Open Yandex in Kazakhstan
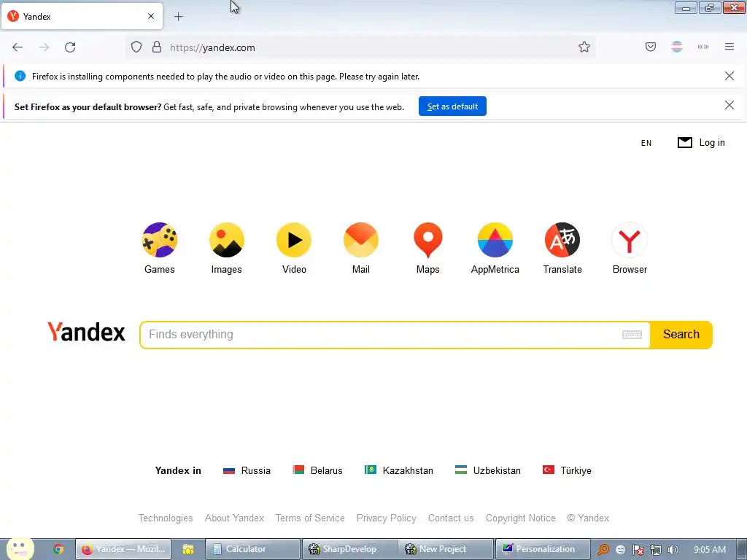 pyautogui.click(x=399, y=470)
